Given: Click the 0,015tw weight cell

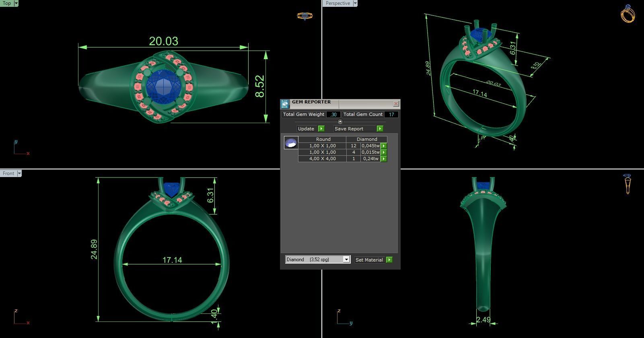Looking at the screenshot, I should (x=370, y=152).
